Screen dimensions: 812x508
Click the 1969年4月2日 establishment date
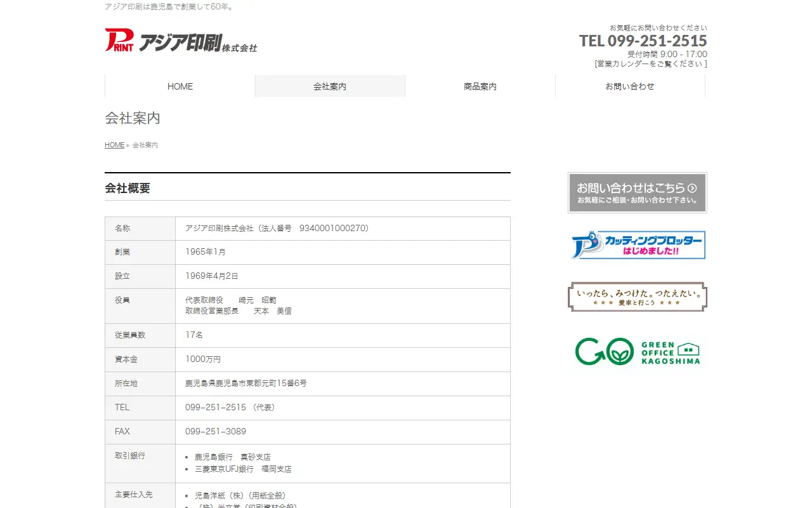click(212, 276)
